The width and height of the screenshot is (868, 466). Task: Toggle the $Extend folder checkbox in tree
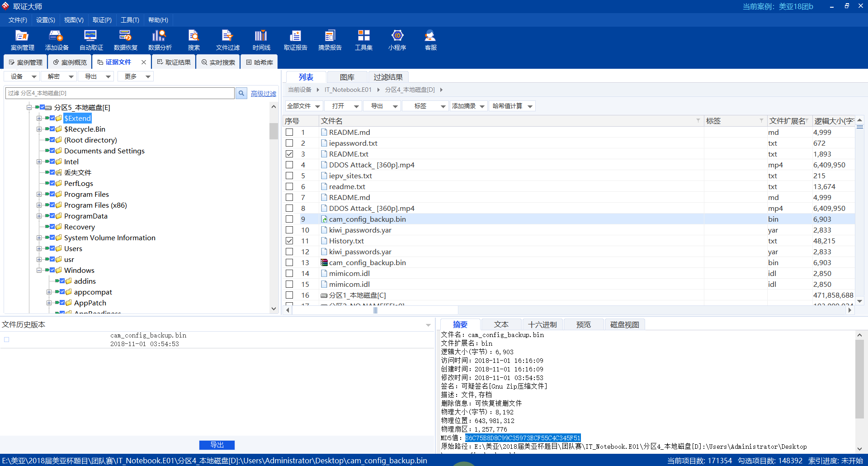(x=52, y=118)
